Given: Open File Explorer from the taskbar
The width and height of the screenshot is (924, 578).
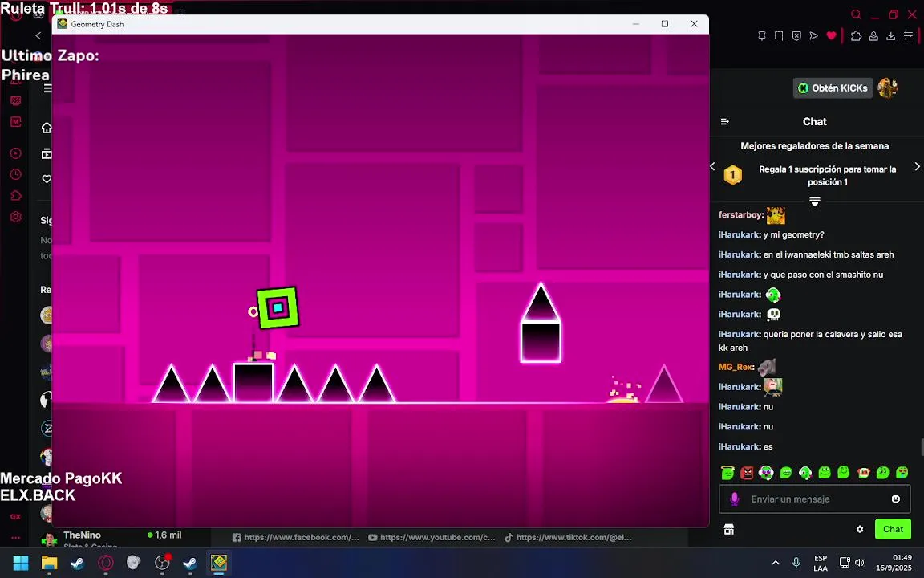Looking at the screenshot, I should point(49,563).
